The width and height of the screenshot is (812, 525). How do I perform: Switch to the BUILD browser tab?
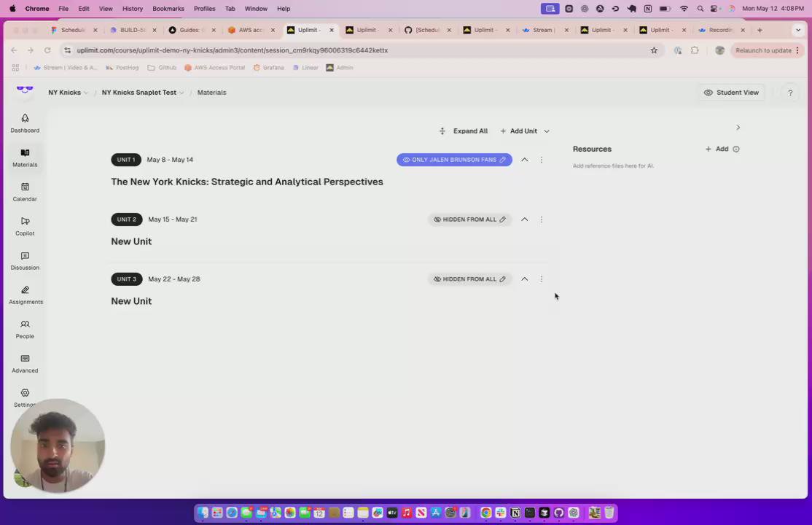point(131,30)
